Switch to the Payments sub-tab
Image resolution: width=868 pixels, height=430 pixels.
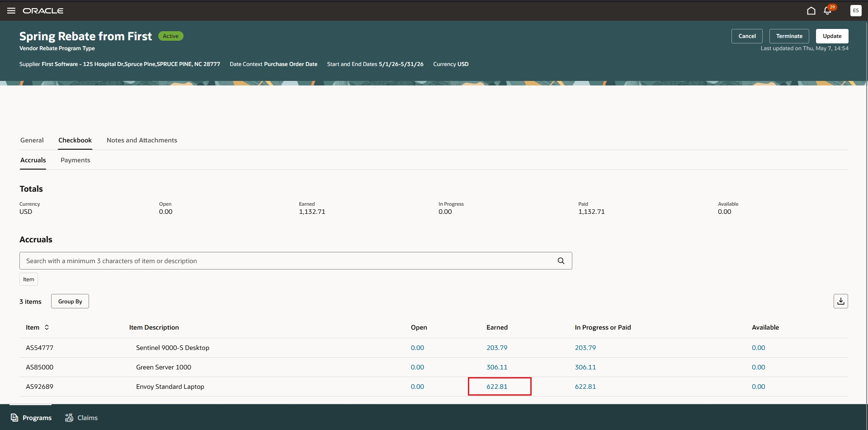coord(75,160)
